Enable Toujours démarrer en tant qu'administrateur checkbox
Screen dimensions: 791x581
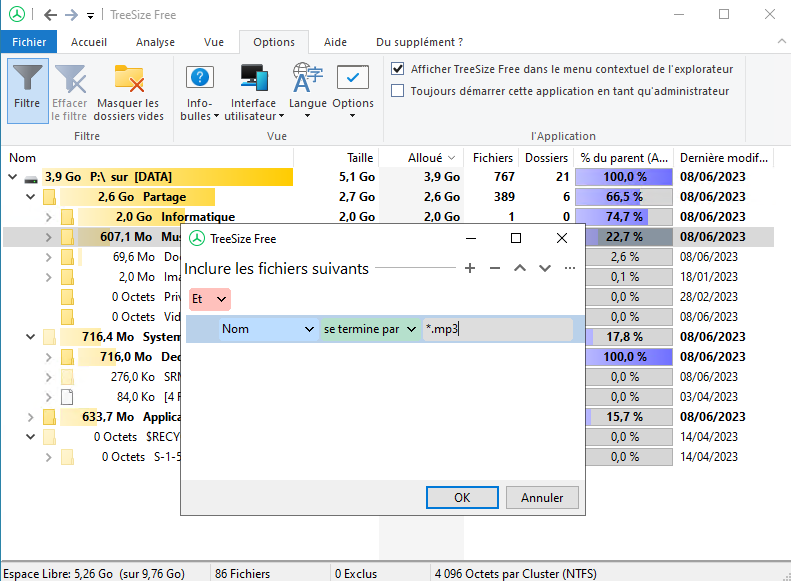tap(398, 91)
